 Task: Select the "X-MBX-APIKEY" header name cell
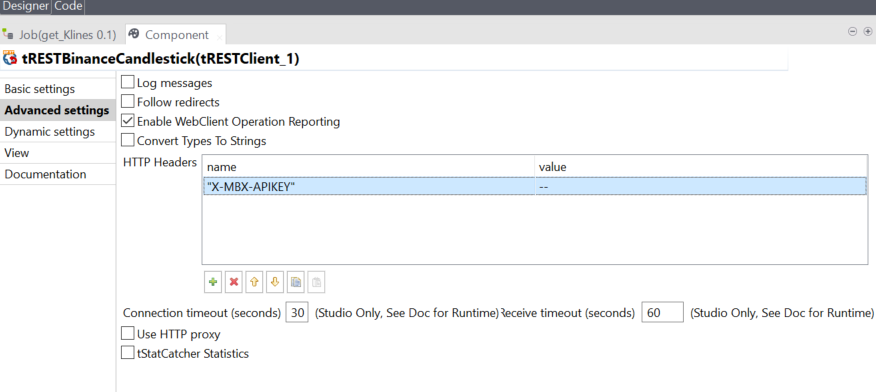point(369,187)
